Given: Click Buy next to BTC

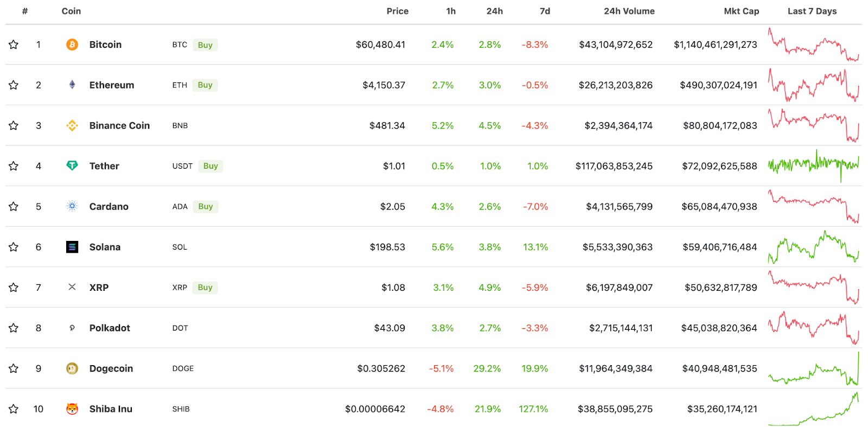Looking at the screenshot, I should pos(205,44).
